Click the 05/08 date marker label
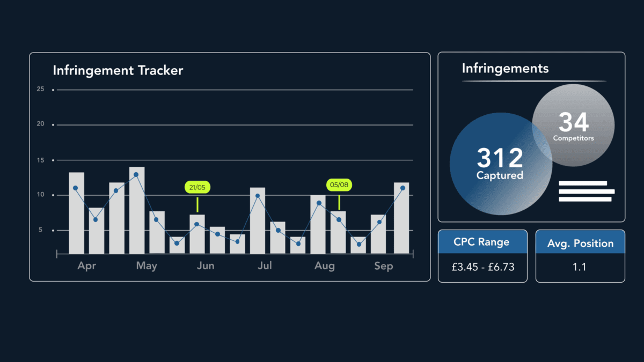 click(x=339, y=185)
